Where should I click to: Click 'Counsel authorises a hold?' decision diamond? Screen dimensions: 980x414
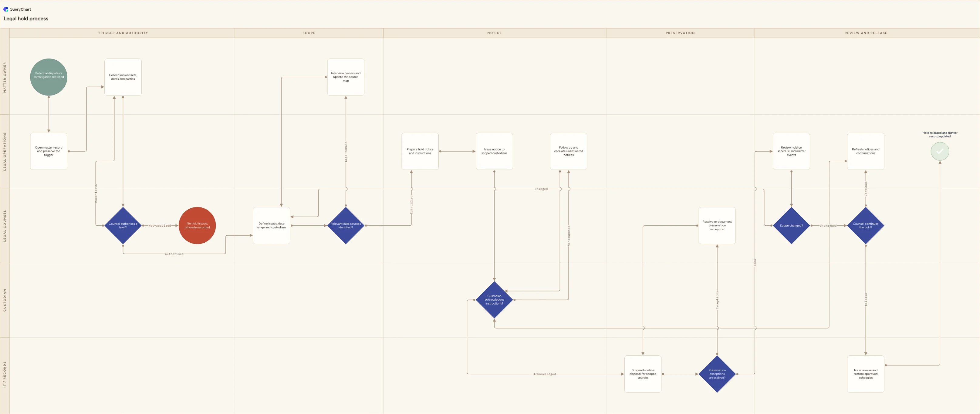click(x=123, y=225)
